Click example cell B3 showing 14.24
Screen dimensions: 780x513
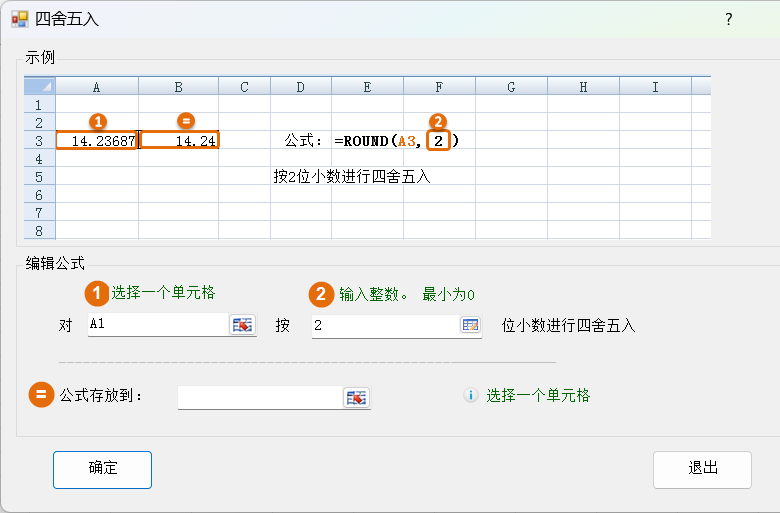179,141
